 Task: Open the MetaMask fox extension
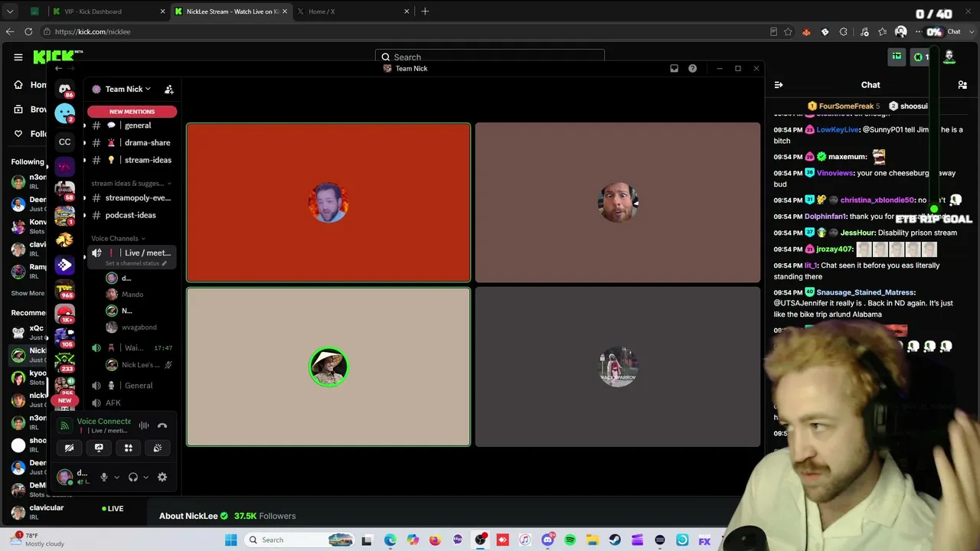pos(806,31)
